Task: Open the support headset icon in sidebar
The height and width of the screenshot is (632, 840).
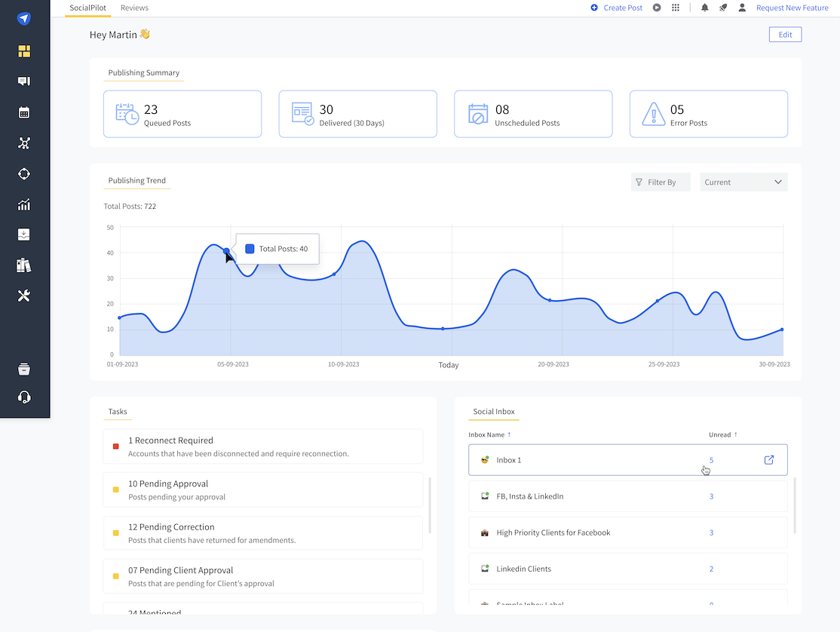Action: 24,397
